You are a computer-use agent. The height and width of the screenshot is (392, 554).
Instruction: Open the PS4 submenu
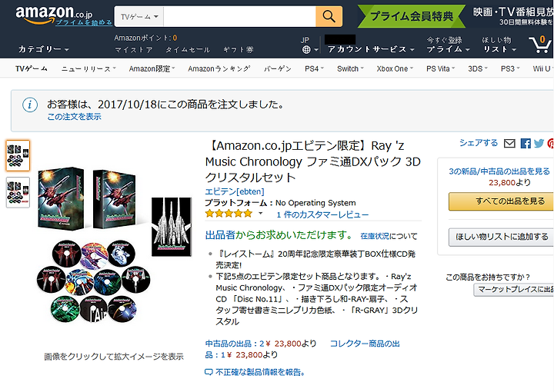(314, 69)
